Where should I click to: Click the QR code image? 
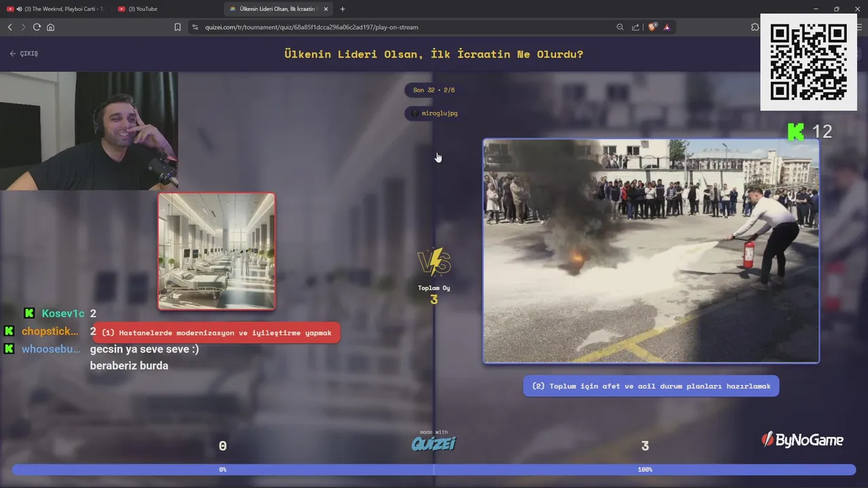808,62
